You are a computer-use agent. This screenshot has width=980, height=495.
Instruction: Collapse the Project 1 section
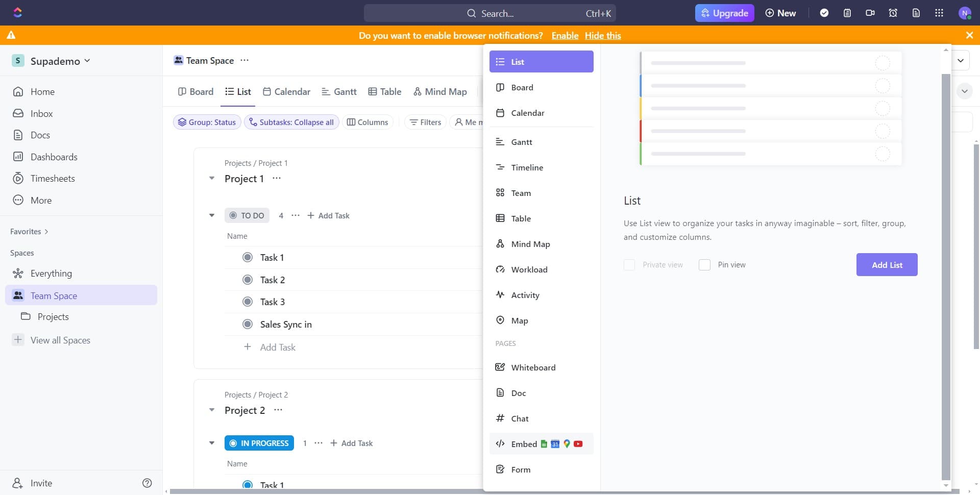tap(212, 178)
